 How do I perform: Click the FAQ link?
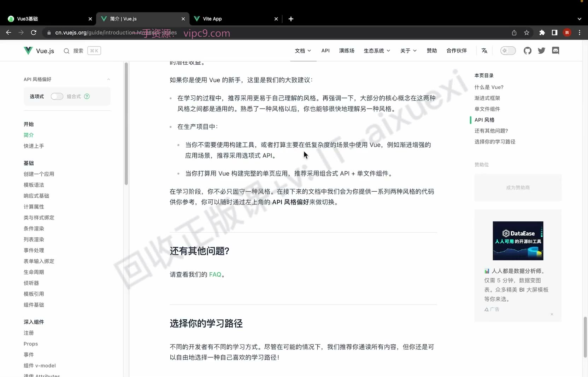point(215,274)
